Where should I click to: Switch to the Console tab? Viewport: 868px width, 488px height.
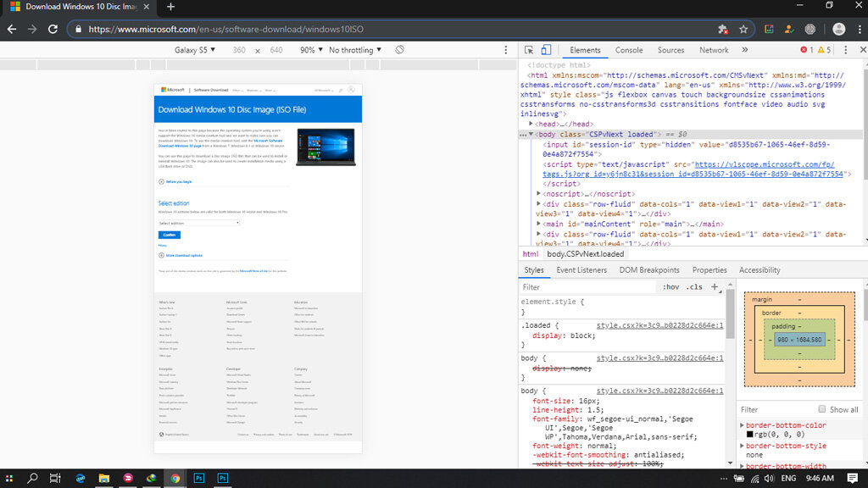[629, 50]
